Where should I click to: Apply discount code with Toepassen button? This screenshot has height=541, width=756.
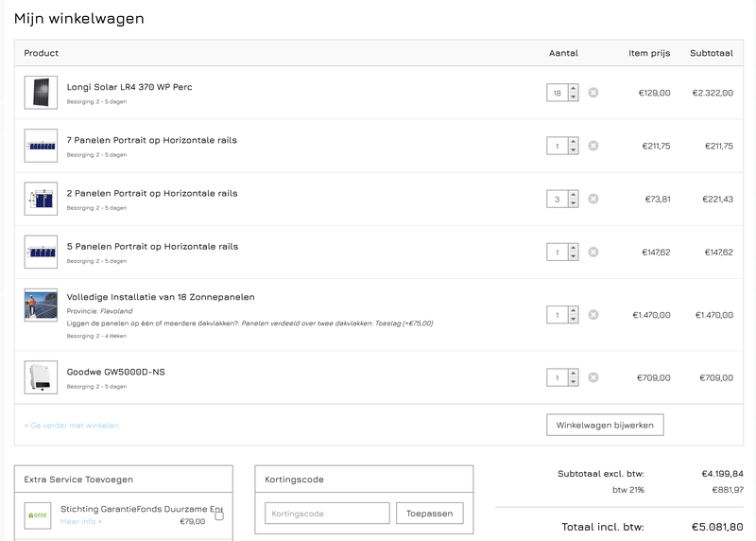[429, 514]
